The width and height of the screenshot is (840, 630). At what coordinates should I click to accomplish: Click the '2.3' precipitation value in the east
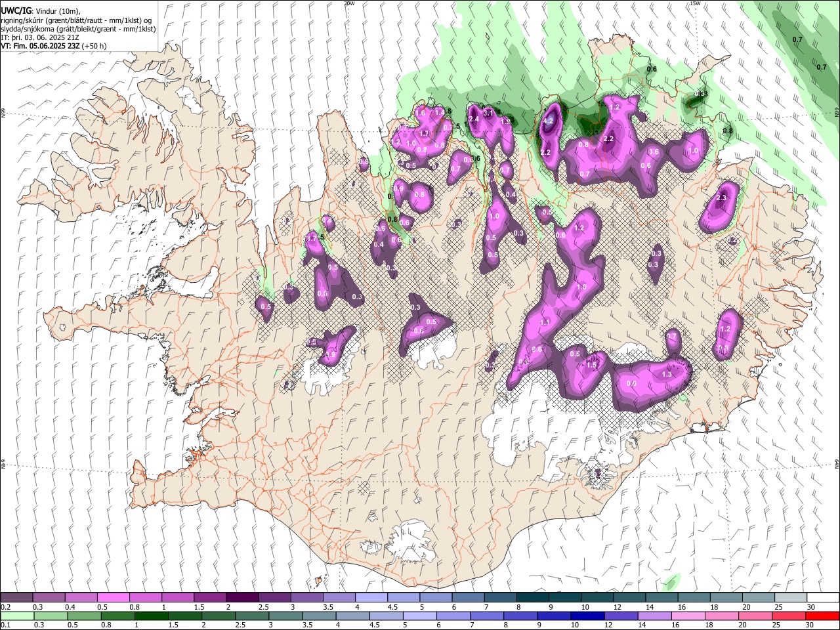(722, 198)
